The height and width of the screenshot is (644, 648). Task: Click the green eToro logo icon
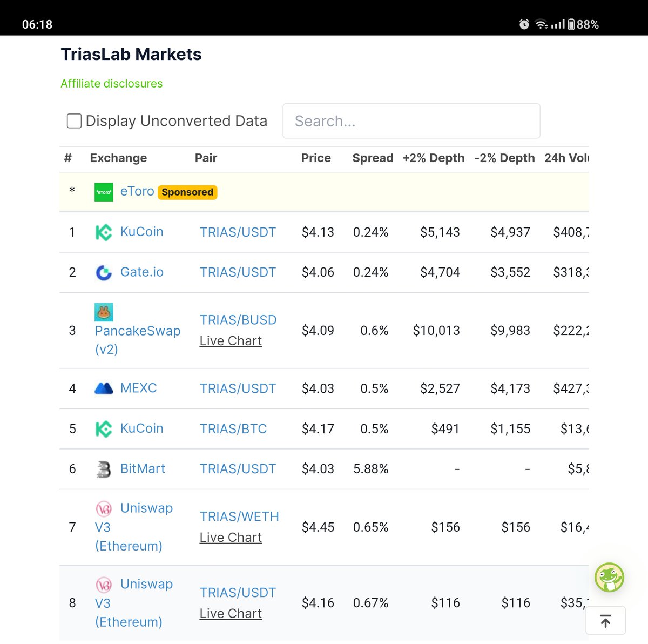[x=104, y=192]
